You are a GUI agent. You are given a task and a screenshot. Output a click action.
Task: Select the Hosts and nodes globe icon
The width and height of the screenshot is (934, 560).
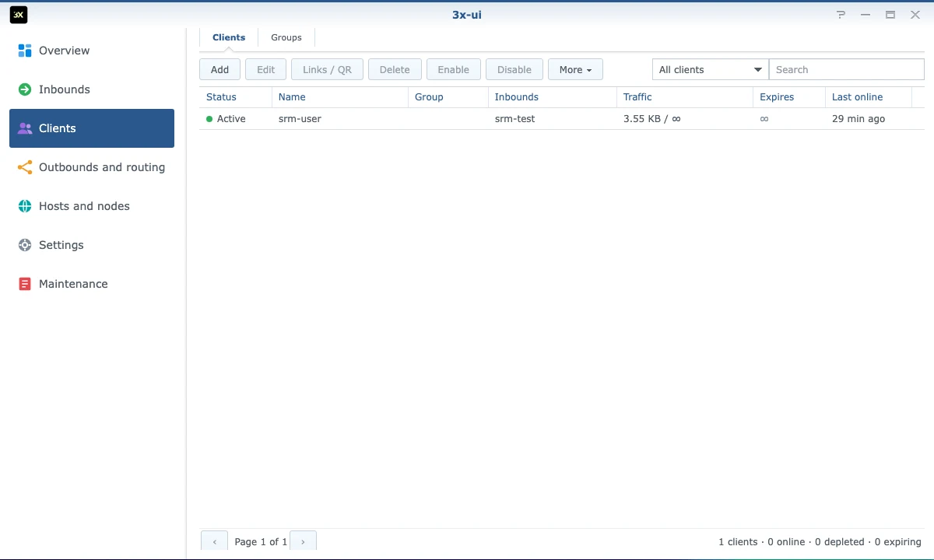click(x=25, y=206)
